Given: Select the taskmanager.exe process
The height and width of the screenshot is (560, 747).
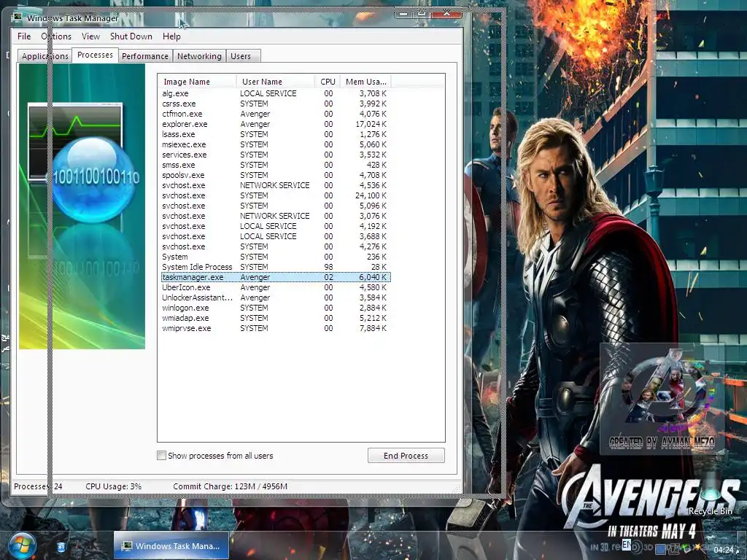Looking at the screenshot, I should point(275,277).
